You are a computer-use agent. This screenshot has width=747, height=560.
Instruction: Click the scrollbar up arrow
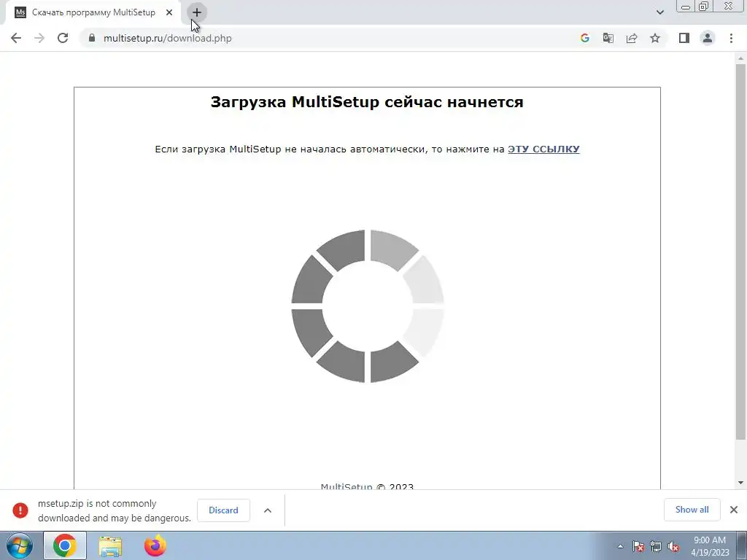[740, 58]
